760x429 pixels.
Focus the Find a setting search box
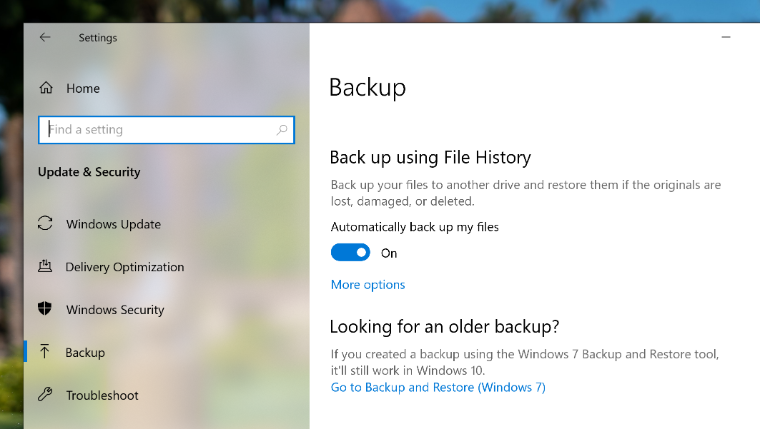pos(166,130)
